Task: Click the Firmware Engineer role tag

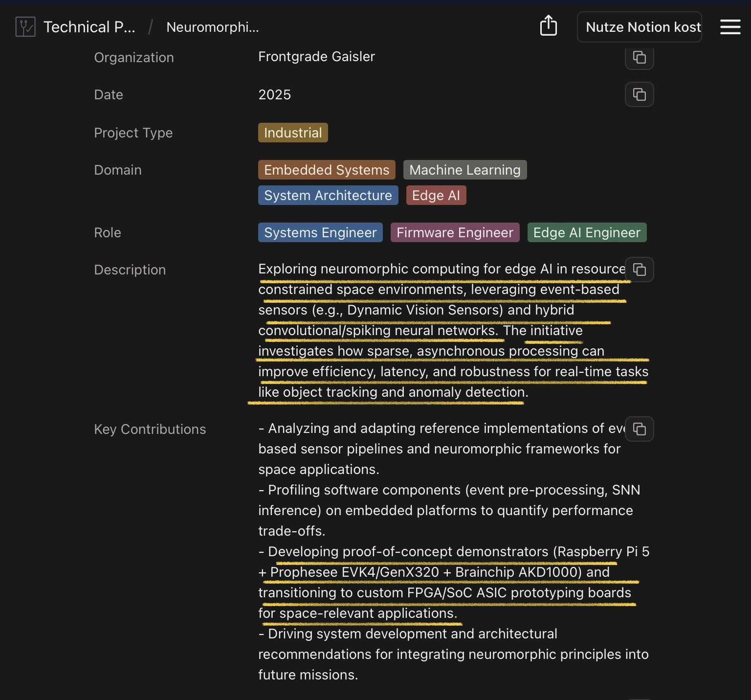Action: pyautogui.click(x=455, y=232)
